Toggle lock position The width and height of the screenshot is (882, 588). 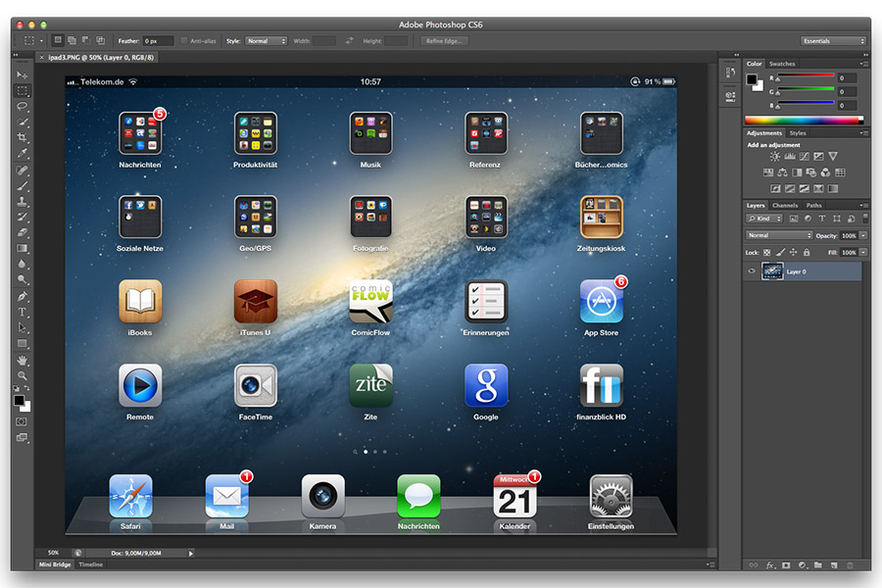pyautogui.click(x=793, y=253)
